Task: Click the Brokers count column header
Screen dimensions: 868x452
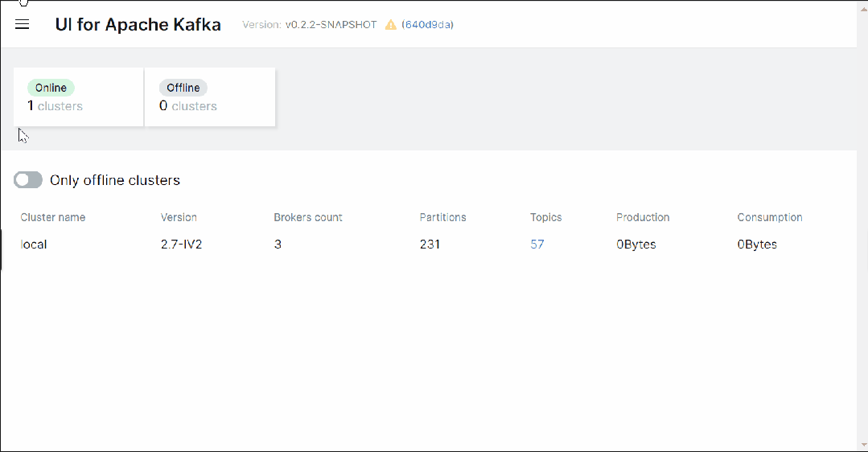Action: click(308, 217)
